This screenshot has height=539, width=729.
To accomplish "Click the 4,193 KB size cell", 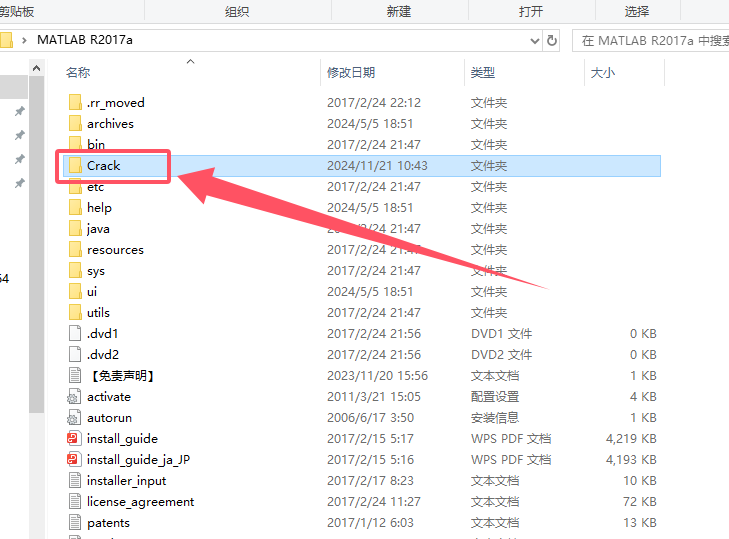I will click(x=631, y=459).
